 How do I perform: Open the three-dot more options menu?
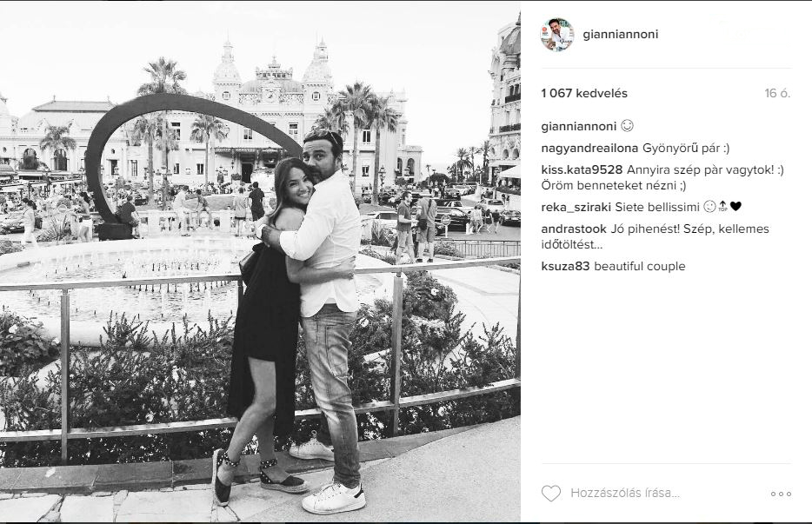tap(781, 494)
